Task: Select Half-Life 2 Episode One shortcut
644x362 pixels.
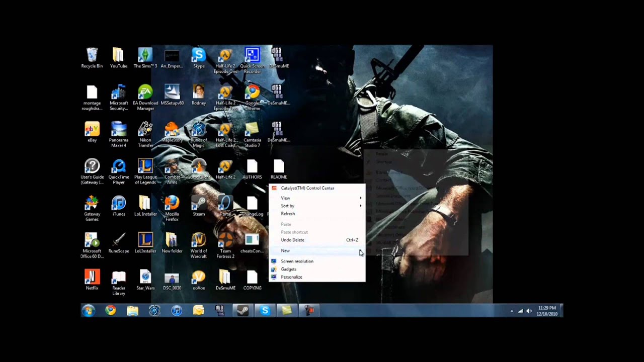Action: pos(225,61)
